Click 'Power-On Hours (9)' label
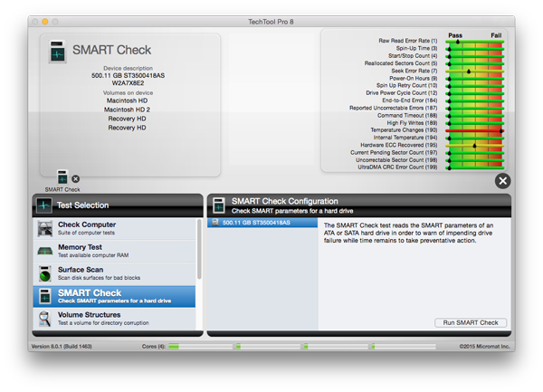Image resolution: width=543 pixels, height=392 pixels. 414,78
